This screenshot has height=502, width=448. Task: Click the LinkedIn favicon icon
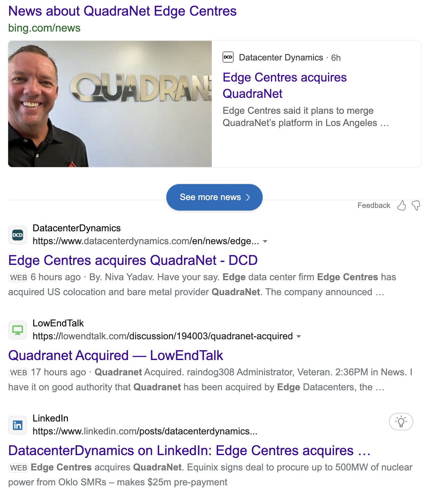tap(18, 425)
